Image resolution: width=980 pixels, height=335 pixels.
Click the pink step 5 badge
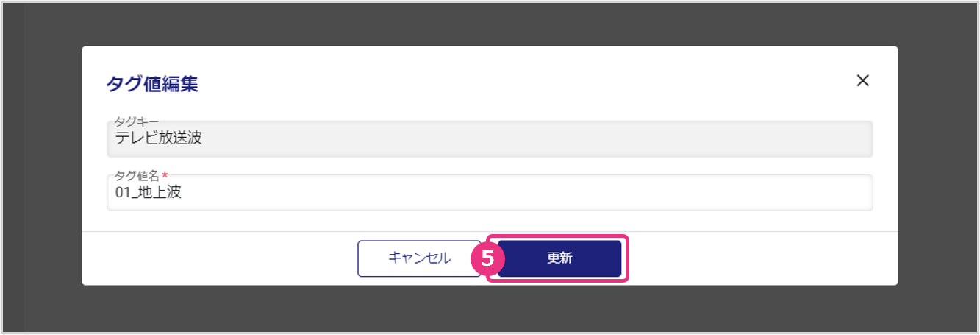click(484, 258)
